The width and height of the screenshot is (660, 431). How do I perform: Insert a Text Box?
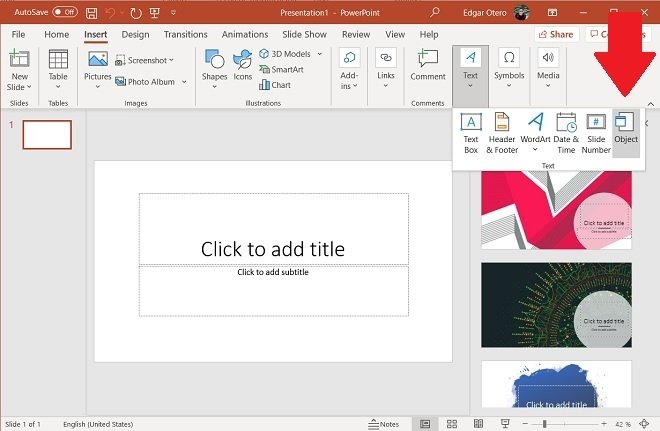click(x=471, y=133)
